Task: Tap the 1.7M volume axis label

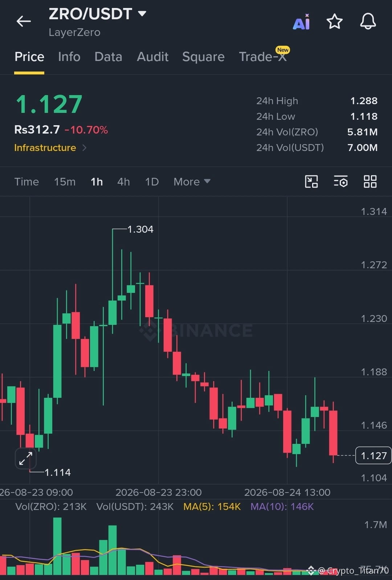Action: 376,525
